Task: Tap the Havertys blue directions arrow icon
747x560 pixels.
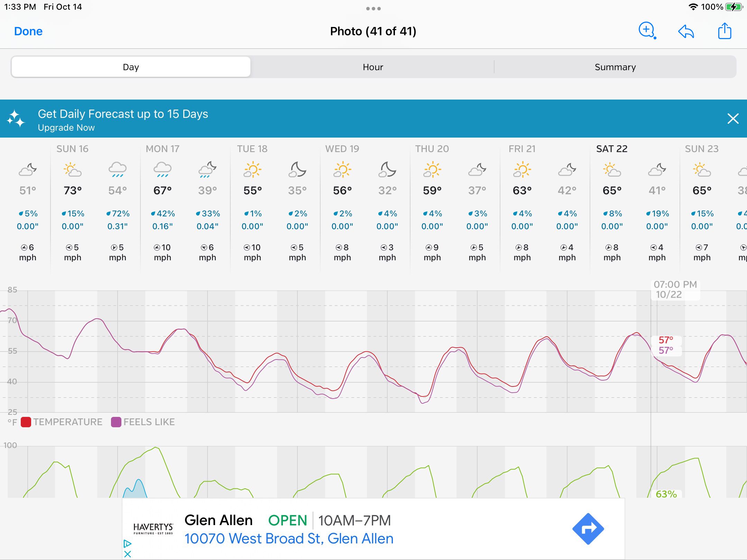Action: click(588, 529)
